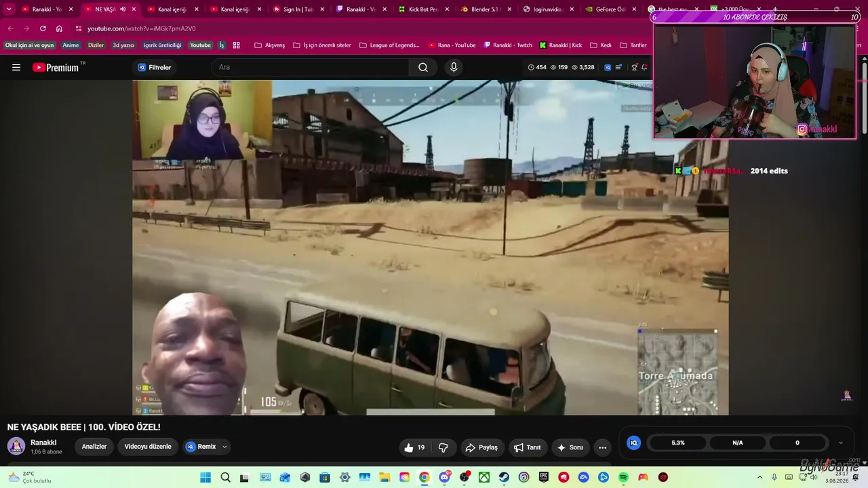868x488 pixels.
Task: Open Analizler for this video
Action: tap(94, 447)
